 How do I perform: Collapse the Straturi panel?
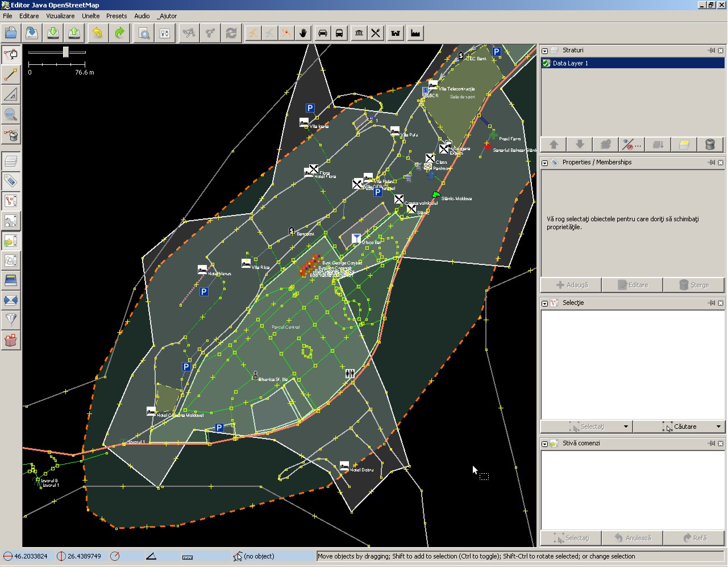click(544, 51)
